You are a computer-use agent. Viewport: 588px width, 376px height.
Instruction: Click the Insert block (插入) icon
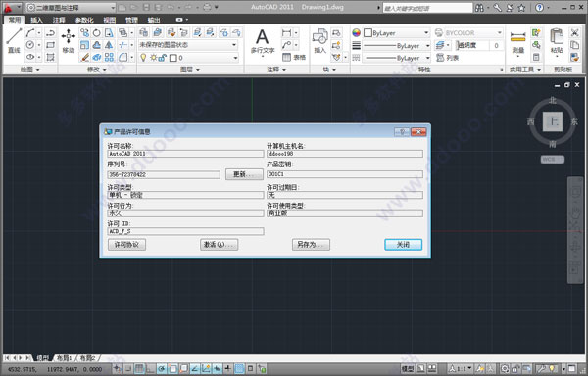point(319,40)
